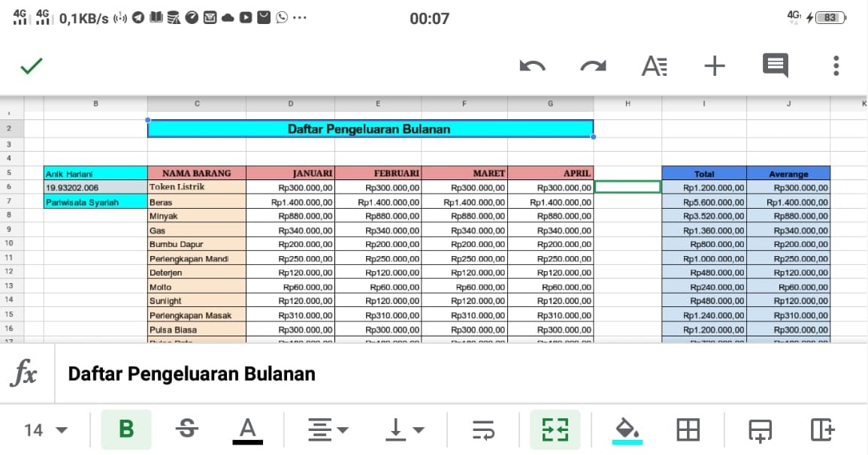This screenshot has height=455, width=868.
Task: Toggle merge cells off
Action: tap(555, 429)
